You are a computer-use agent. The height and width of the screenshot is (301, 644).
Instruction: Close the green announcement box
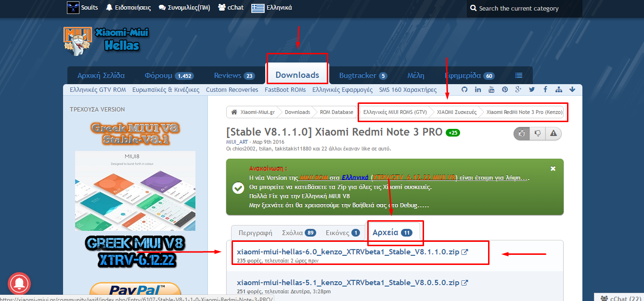553,169
